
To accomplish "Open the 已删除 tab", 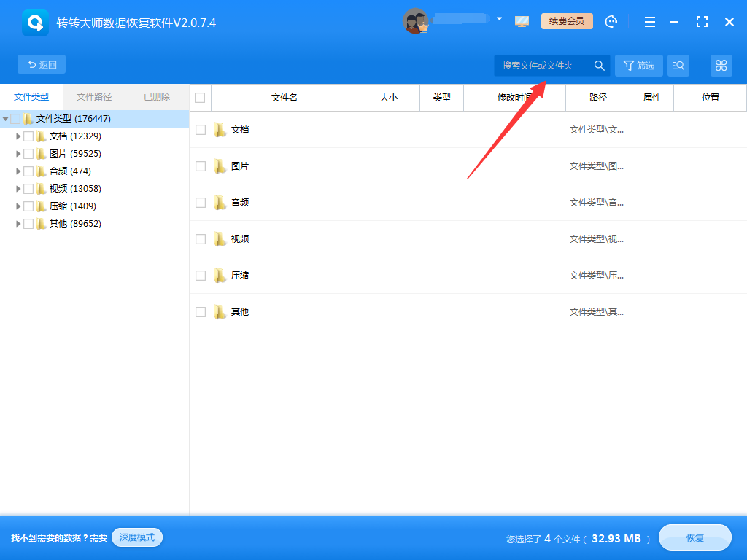I will 158,96.
